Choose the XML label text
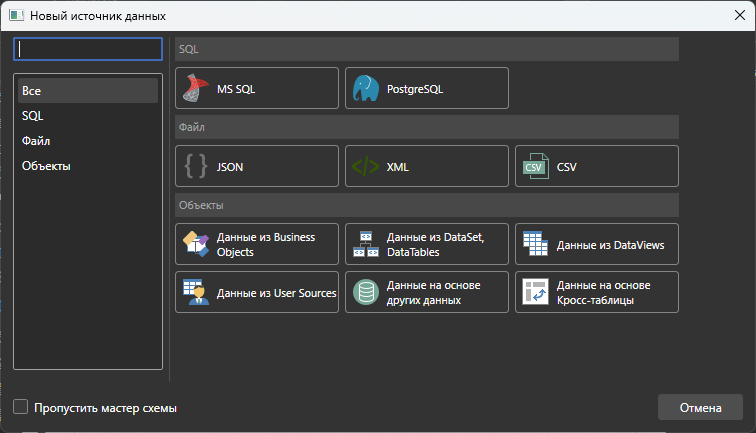The height and width of the screenshot is (433, 756). coord(397,167)
